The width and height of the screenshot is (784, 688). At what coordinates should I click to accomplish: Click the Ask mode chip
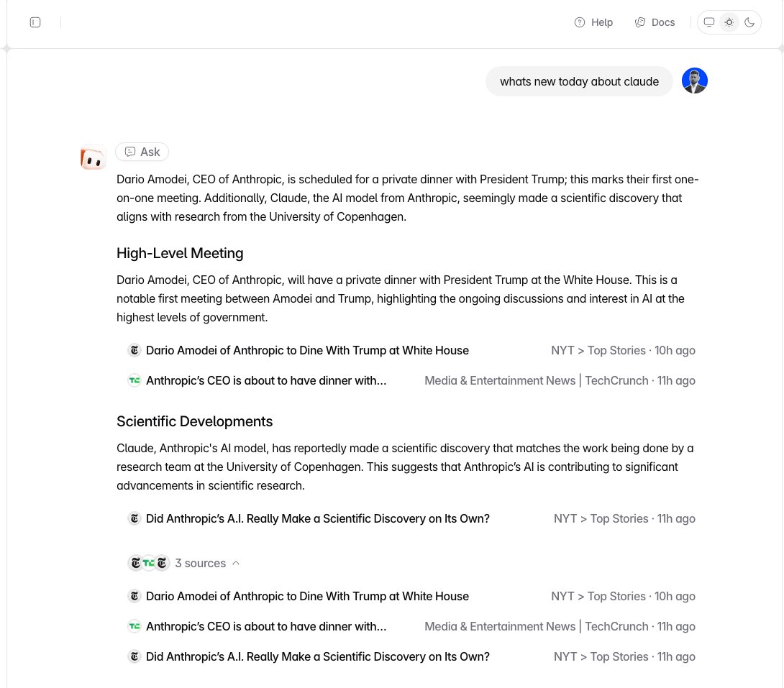pyautogui.click(x=142, y=152)
